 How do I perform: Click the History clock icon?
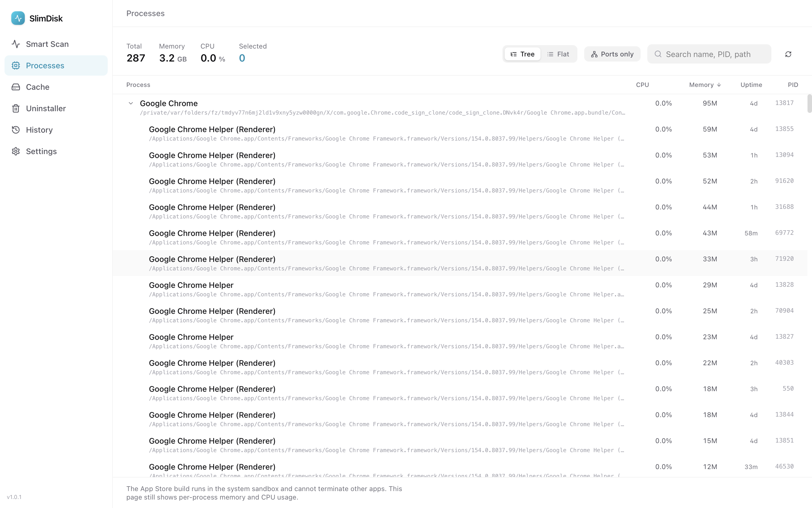(16, 130)
